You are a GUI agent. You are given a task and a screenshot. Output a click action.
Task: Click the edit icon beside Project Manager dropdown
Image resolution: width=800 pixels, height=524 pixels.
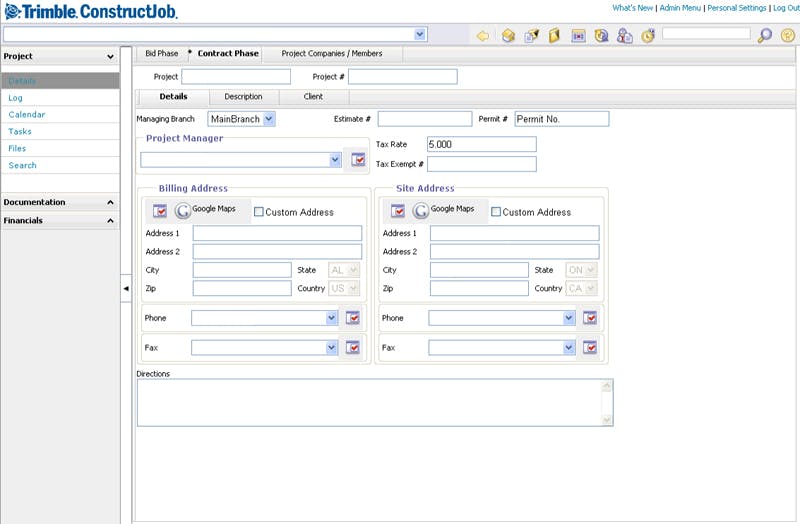[x=358, y=159]
